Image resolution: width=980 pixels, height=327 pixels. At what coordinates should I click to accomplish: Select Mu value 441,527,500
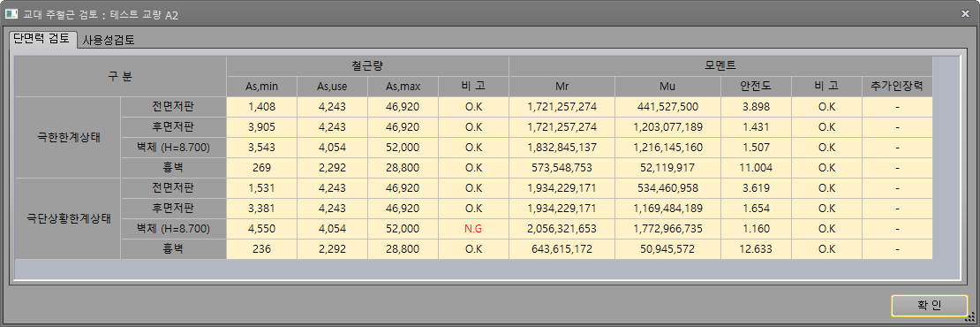(x=667, y=107)
